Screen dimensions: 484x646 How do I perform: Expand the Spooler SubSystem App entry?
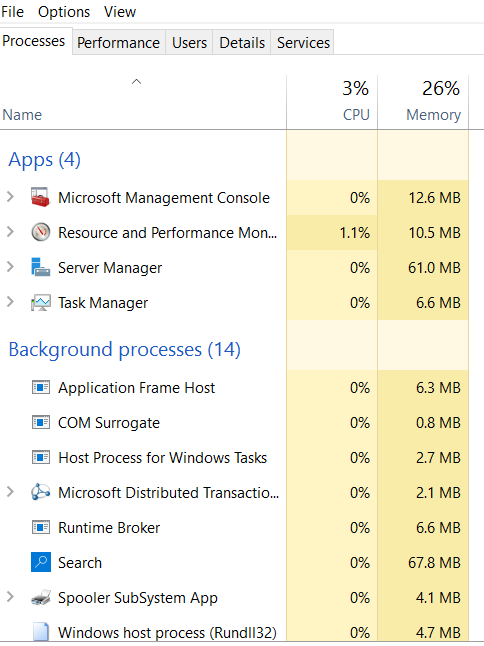point(10,597)
